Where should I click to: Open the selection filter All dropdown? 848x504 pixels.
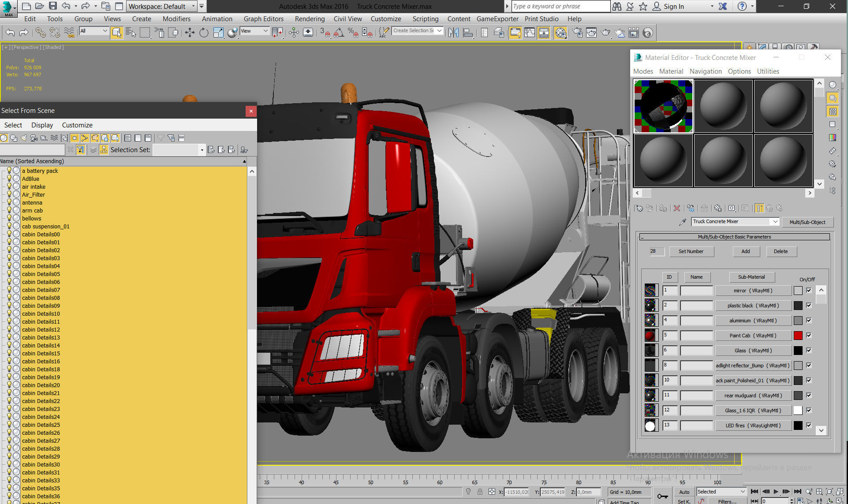point(93,31)
